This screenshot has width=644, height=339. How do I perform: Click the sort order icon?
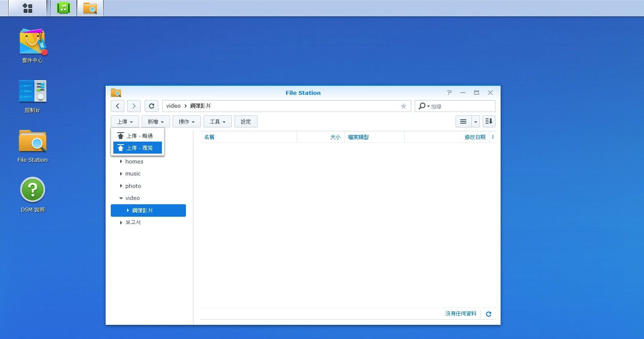point(489,121)
